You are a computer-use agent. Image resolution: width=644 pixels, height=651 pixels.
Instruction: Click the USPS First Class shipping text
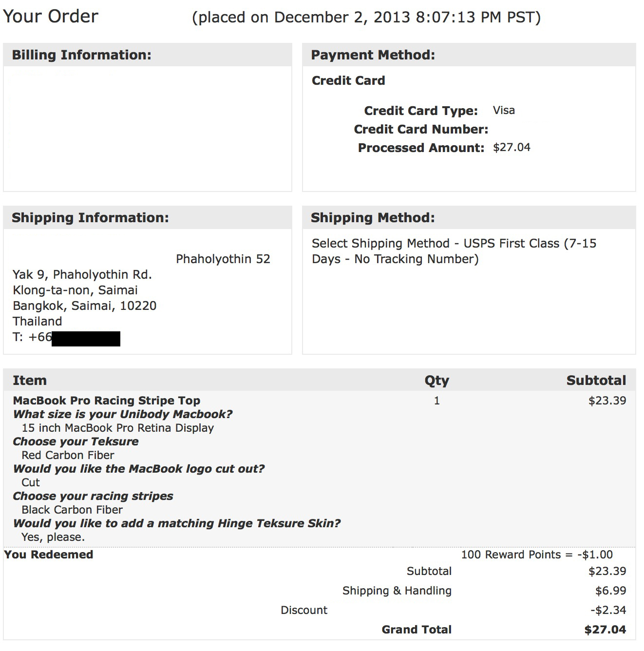click(454, 251)
